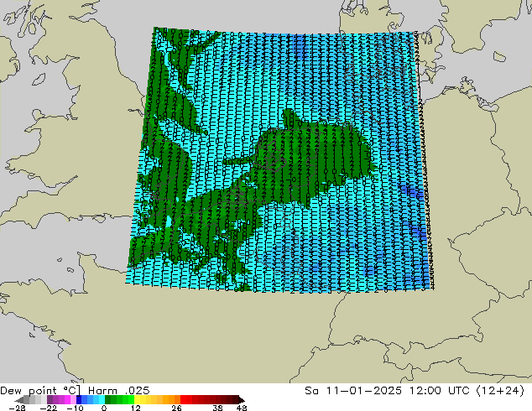The width and height of the screenshot is (532, 411).
Task: Click the 'Sa 11-01-2025 12:00 UTC (12+24)' timestamp
Action: [415, 391]
